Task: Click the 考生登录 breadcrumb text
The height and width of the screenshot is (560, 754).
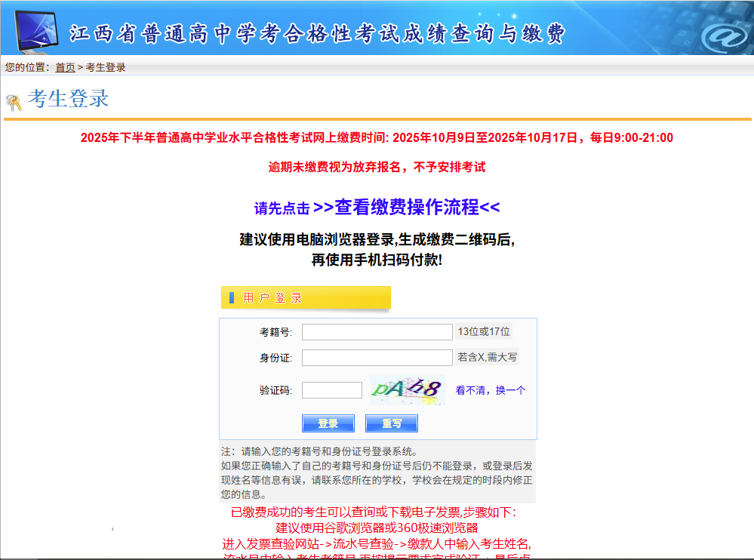Action: pyautogui.click(x=106, y=67)
